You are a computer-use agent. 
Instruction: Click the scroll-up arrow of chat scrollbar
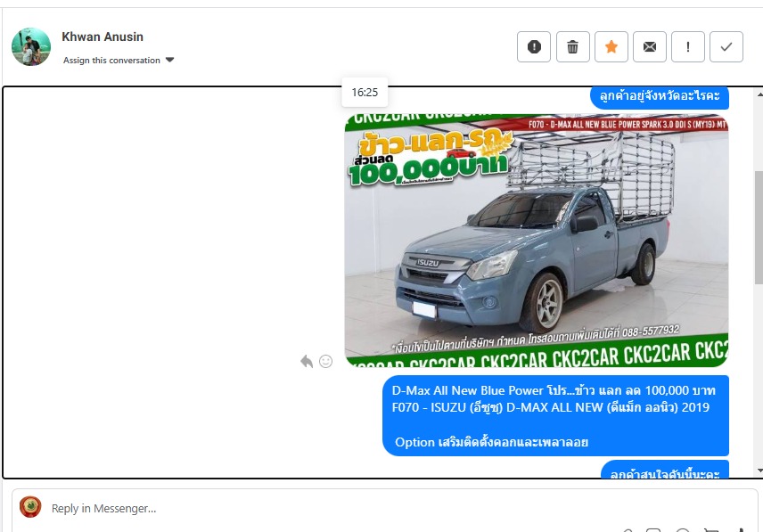[x=758, y=94]
